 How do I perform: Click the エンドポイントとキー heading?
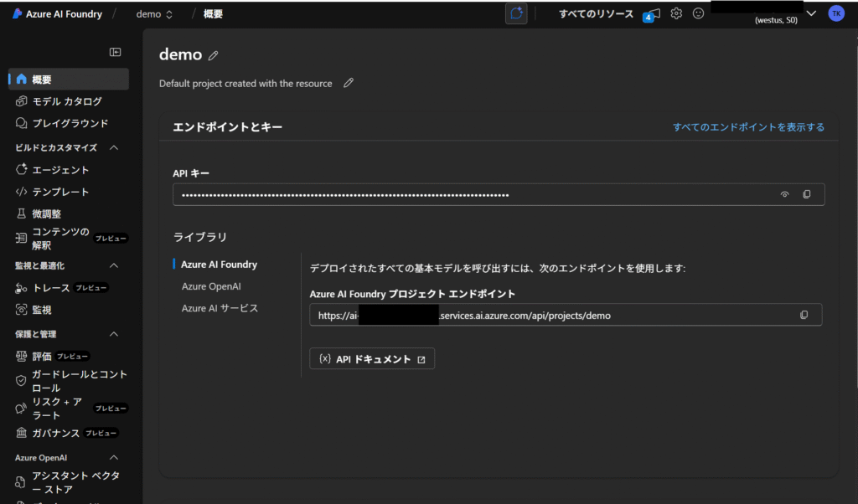pos(228,126)
